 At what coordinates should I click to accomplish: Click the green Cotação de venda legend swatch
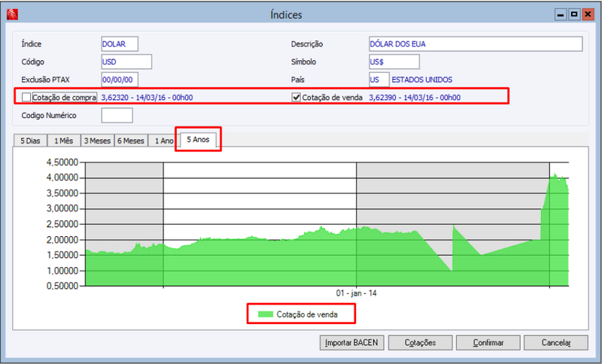pos(266,314)
